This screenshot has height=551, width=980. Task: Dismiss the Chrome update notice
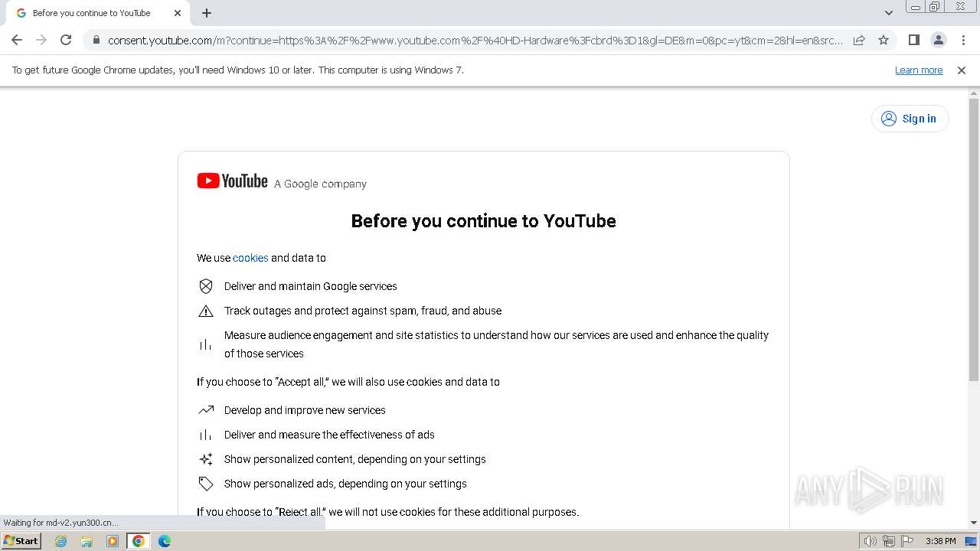point(962,70)
